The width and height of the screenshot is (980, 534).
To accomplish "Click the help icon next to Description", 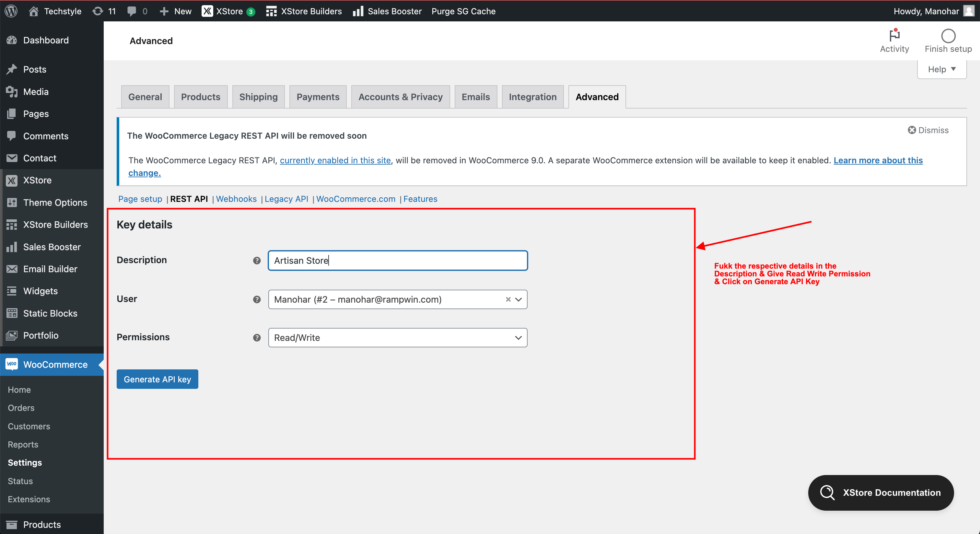I will point(257,261).
